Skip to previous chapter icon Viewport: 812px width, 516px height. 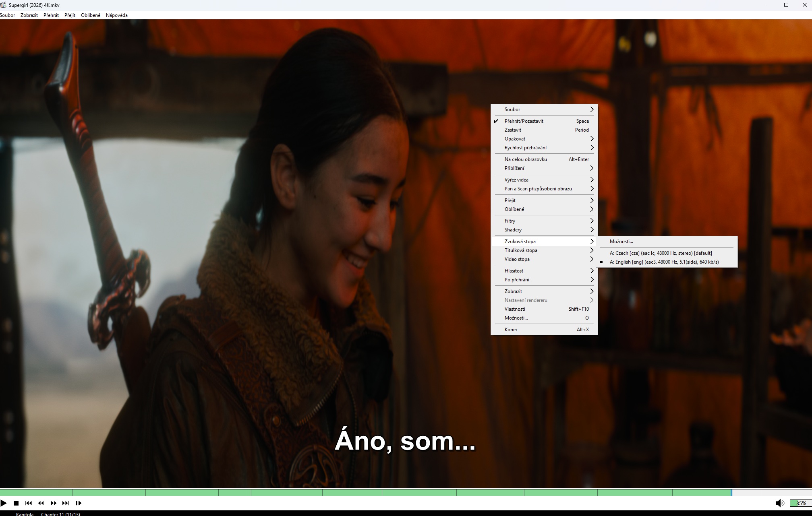[x=28, y=503]
